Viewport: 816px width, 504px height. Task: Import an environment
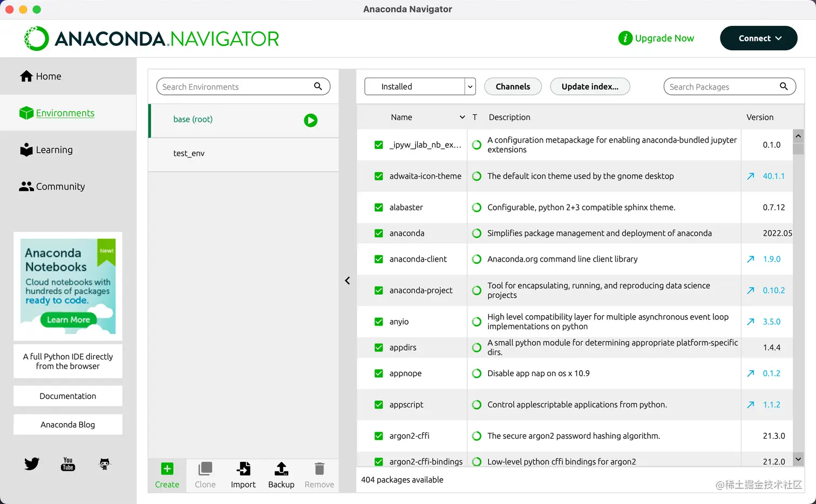click(x=243, y=475)
